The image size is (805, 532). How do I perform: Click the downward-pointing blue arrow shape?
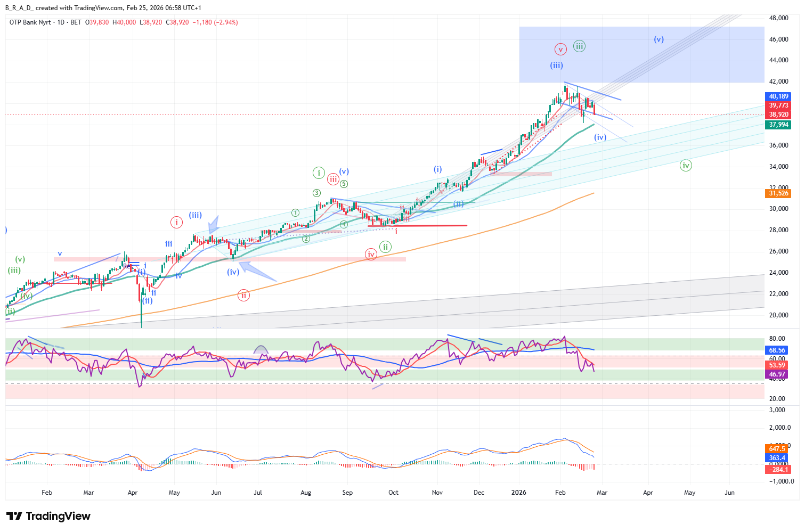[x=214, y=224]
